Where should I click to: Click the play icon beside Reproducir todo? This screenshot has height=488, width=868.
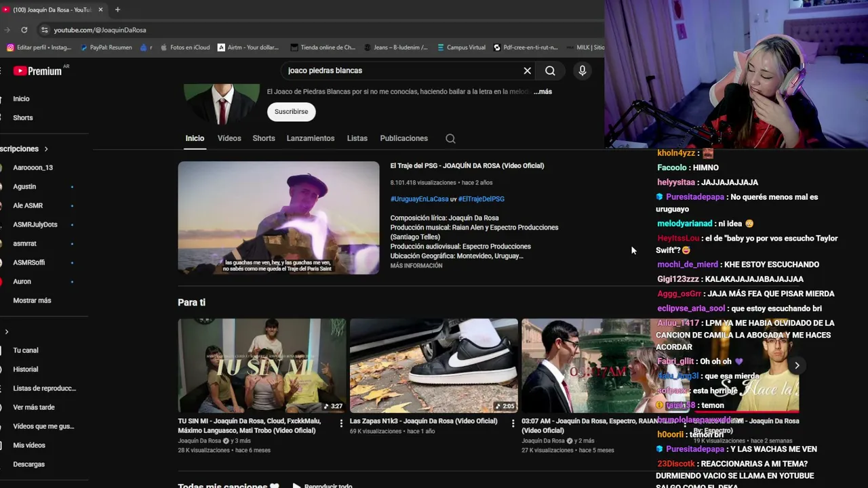pyautogui.click(x=296, y=486)
